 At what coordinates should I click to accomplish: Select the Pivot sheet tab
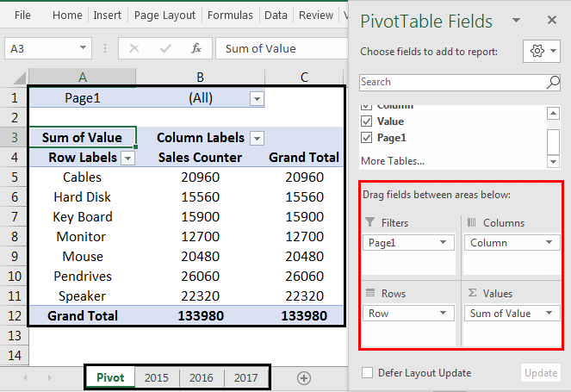point(110,378)
